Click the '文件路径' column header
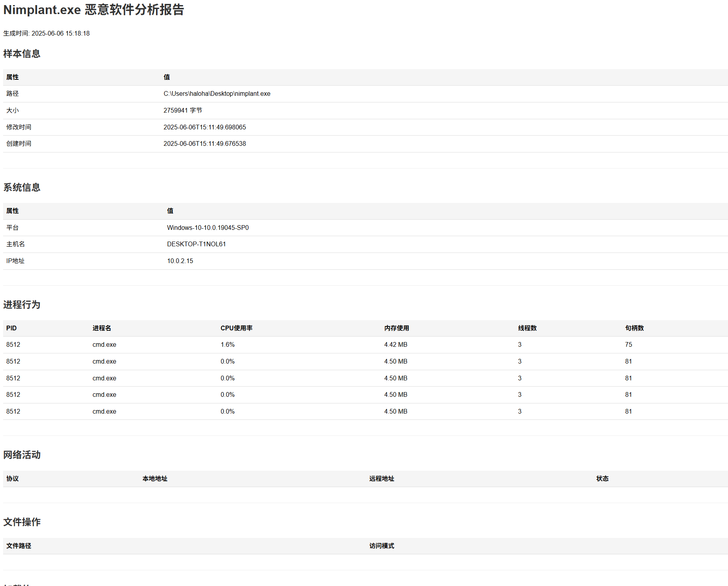This screenshot has height=586, width=728. click(19, 546)
